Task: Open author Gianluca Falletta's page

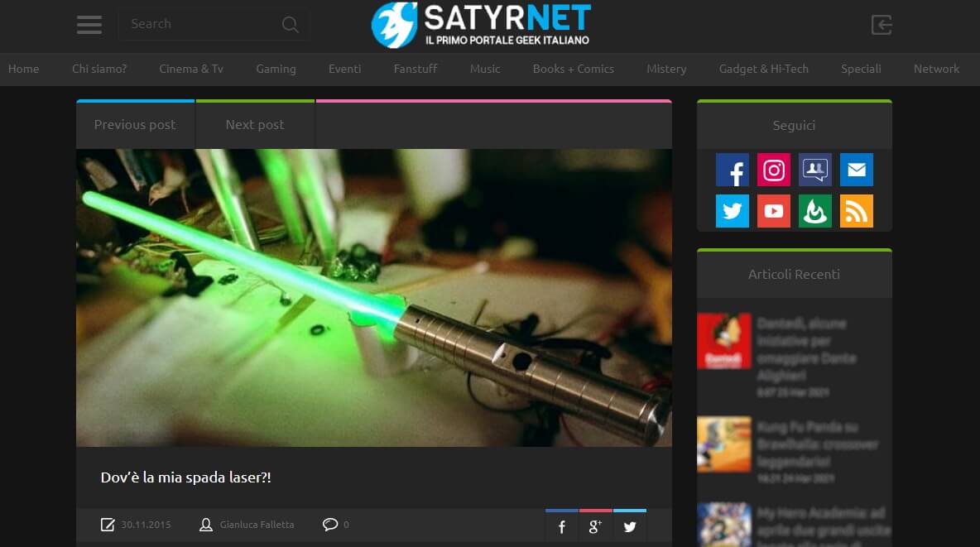Action: pos(256,525)
